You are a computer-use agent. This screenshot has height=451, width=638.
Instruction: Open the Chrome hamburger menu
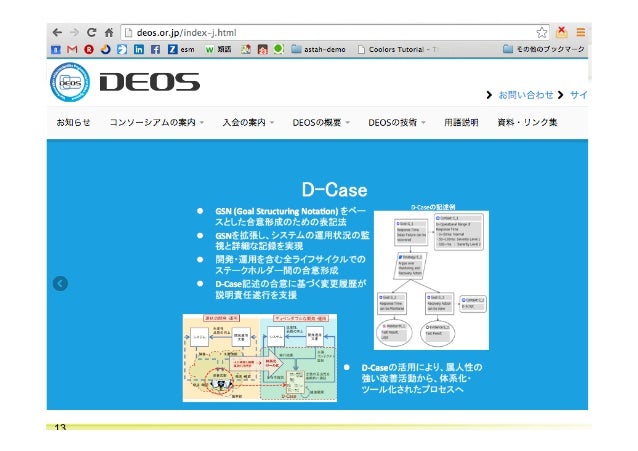581,33
